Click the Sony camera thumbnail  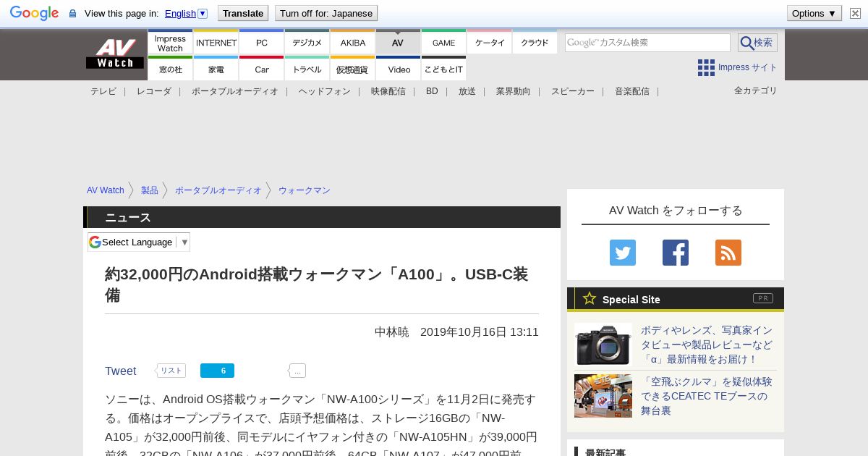(603, 345)
